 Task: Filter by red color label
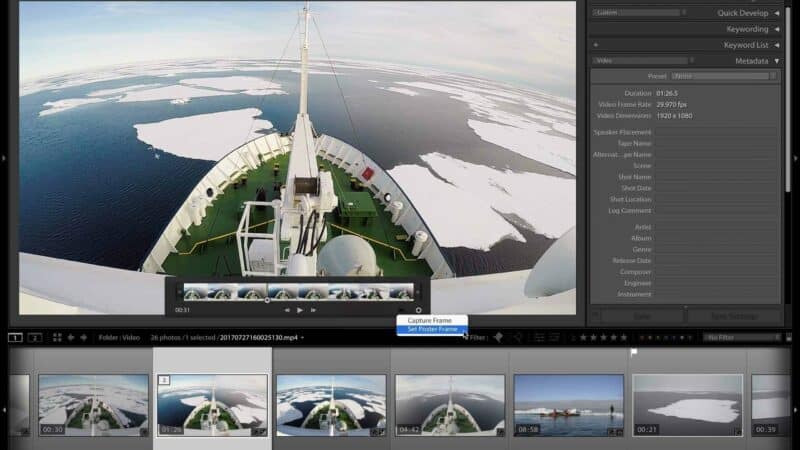point(642,337)
